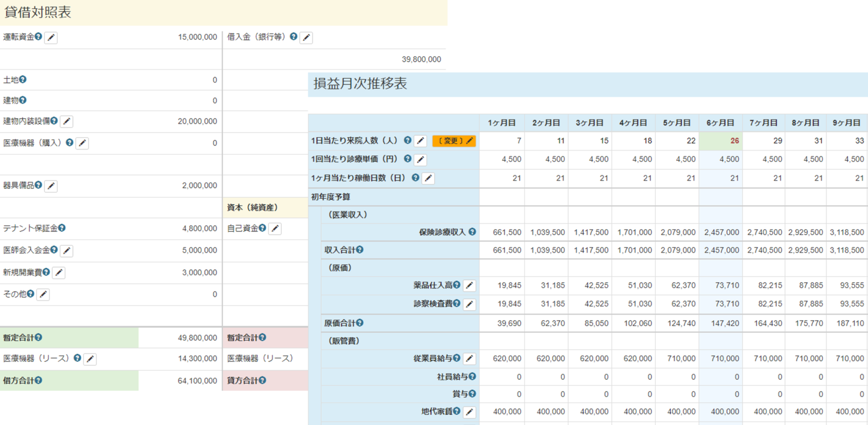Click 6ヶ月目 保険診療収入 value 2,457,000
Screen dimensions: 868x425
pos(721,232)
